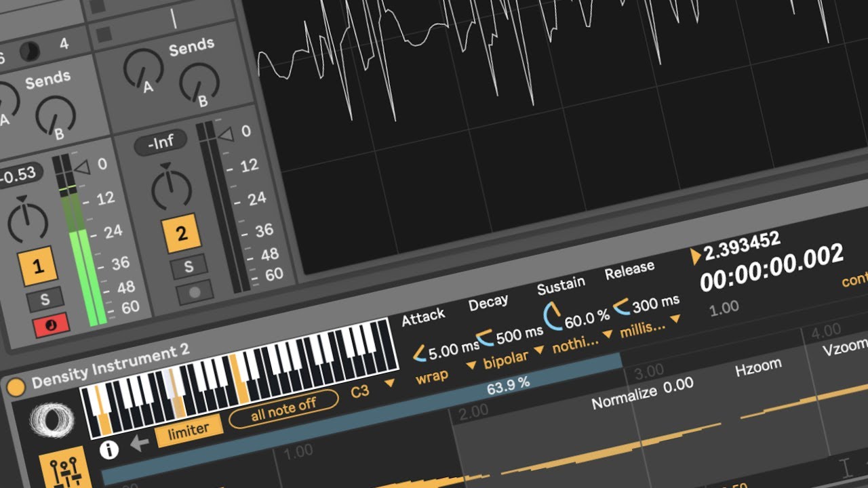Click the Decay knob at 500 ms

point(485,337)
